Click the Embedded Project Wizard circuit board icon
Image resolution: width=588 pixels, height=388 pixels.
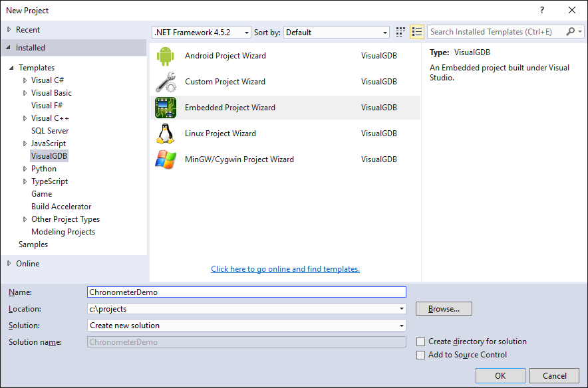(x=166, y=108)
